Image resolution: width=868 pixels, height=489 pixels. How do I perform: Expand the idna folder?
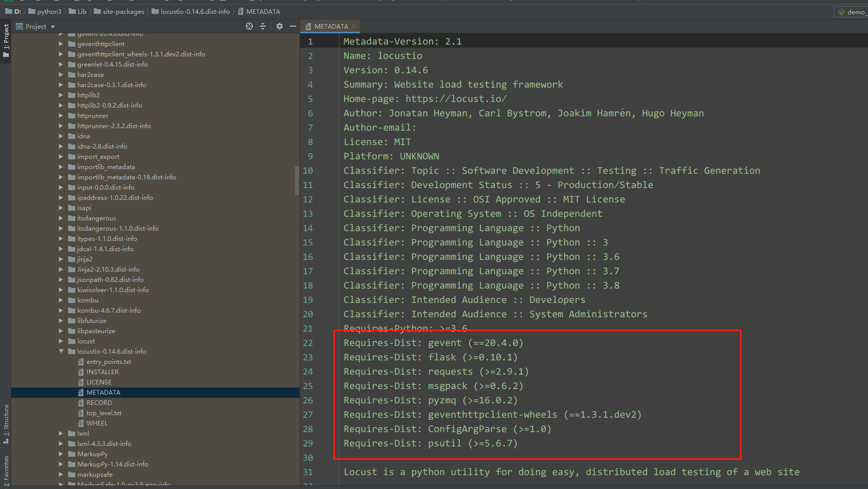(61, 136)
